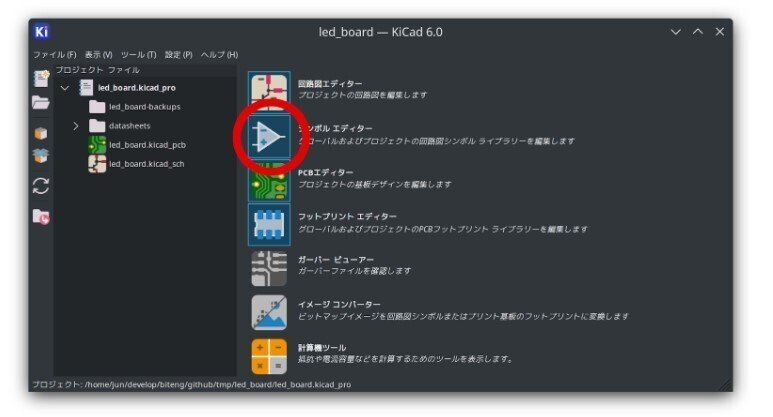Image resolution: width=773 pixels, height=417 pixels.
Task: Open the ツール (T) menu
Action: [139, 55]
